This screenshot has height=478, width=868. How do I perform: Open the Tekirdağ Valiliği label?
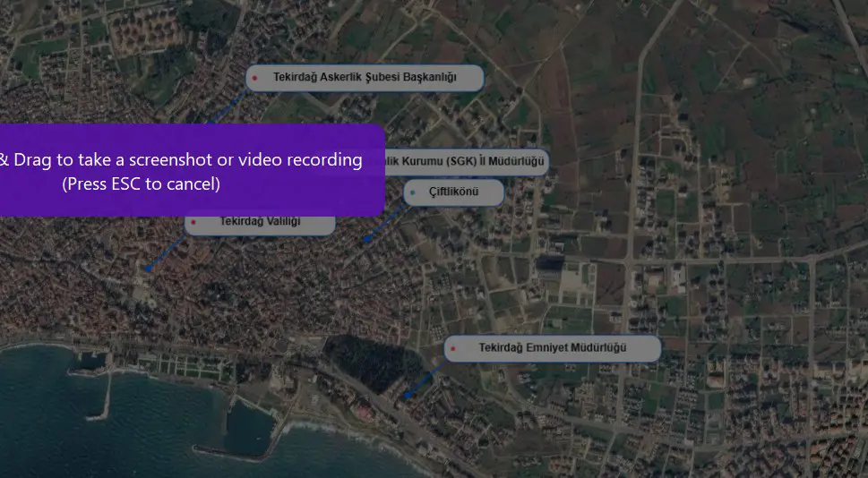(x=260, y=224)
